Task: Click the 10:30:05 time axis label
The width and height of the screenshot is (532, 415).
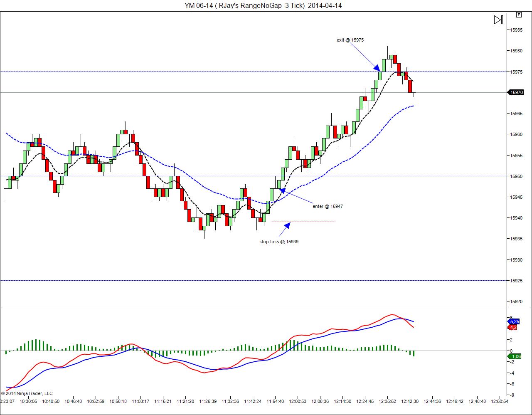Action: coord(28,402)
